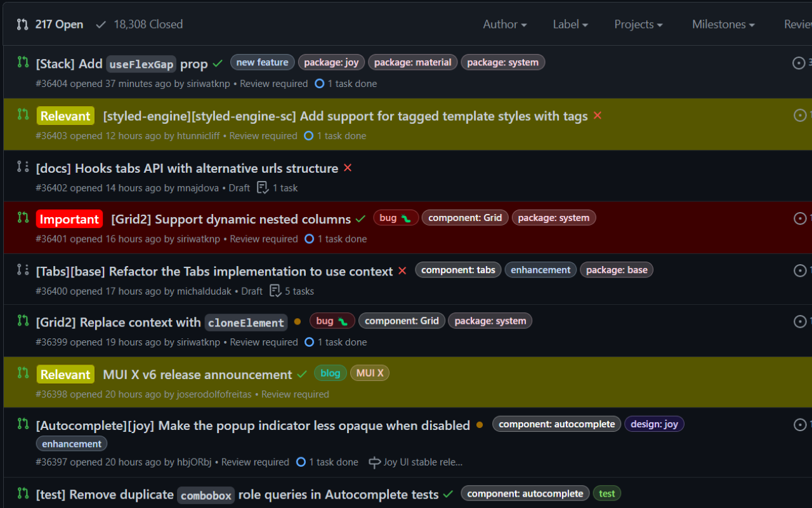Click the draft PR icon for docs Hooks tabs
This screenshot has width=812, height=508.
click(x=23, y=166)
